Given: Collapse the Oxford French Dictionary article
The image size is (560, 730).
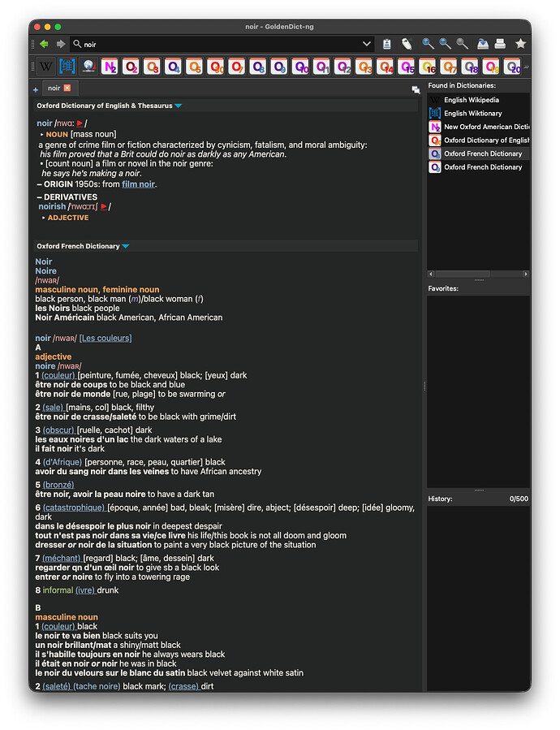Looking at the screenshot, I should [125, 246].
